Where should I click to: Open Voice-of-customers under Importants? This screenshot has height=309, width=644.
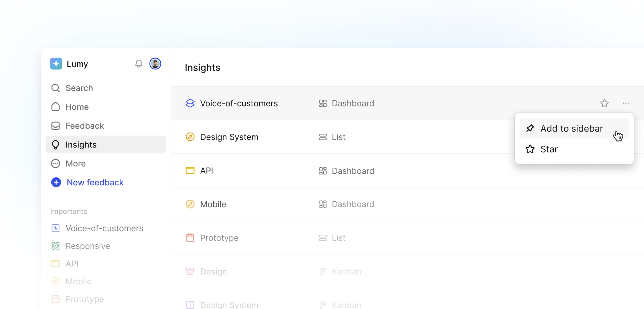104,228
